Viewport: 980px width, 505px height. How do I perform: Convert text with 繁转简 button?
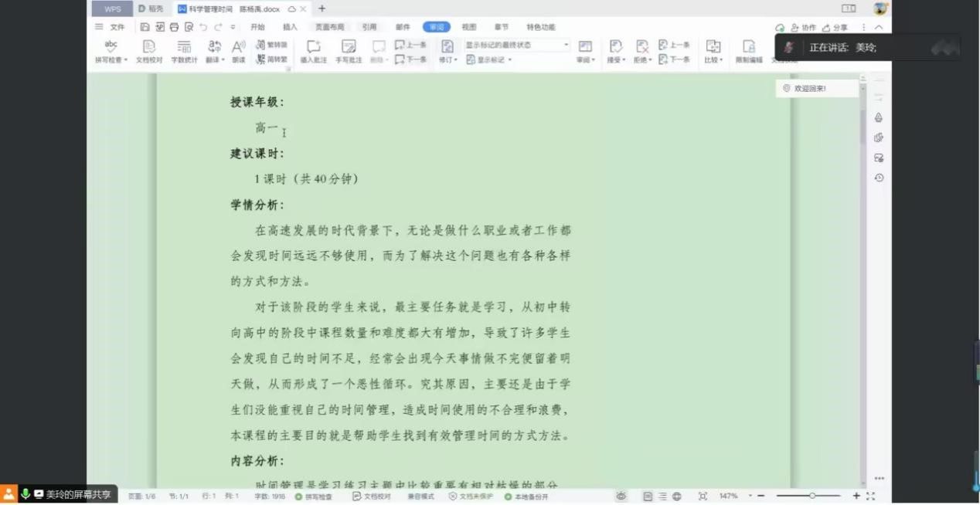(272, 45)
